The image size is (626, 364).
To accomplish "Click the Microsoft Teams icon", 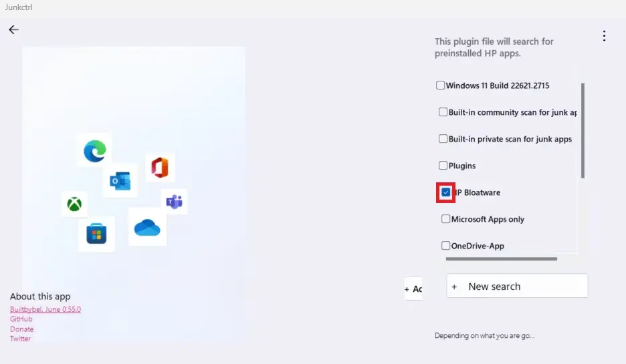I will click(x=174, y=202).
